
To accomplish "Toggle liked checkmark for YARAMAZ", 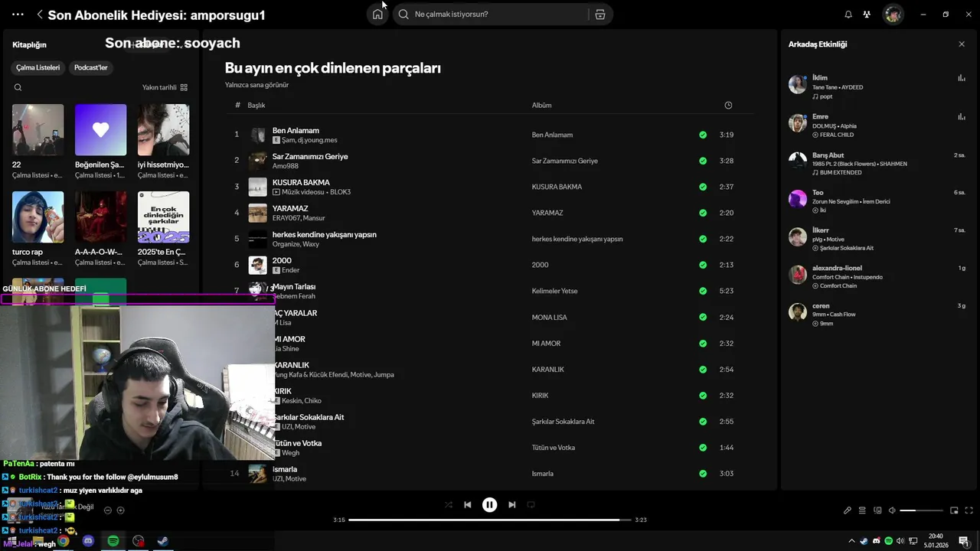I will (703, 213).
